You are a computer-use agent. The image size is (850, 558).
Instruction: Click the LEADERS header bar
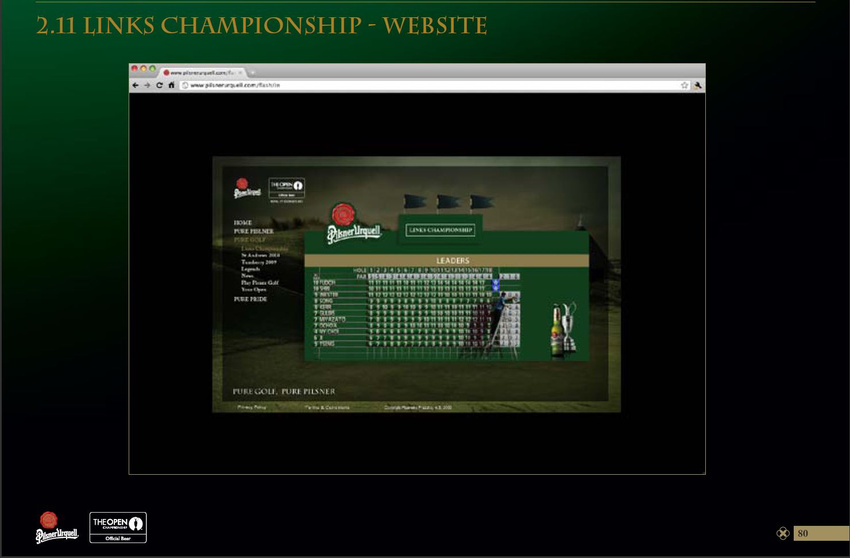click(x=447, y=260)
